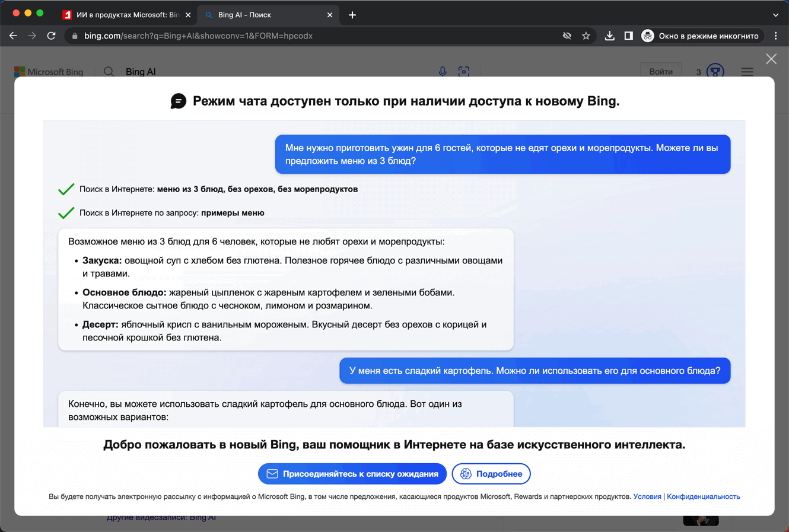
Task: Open the Условия link
Action: (647, 497)
